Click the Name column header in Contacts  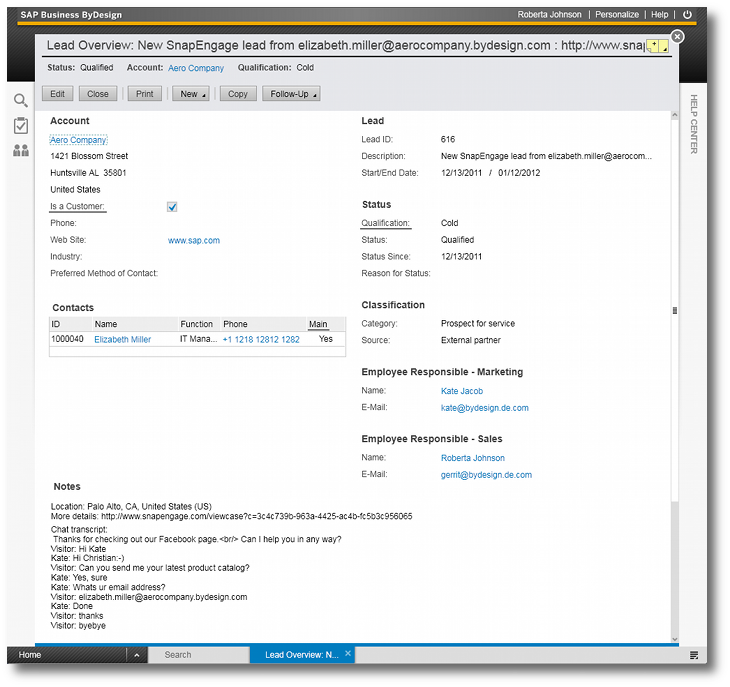point(135,324)
